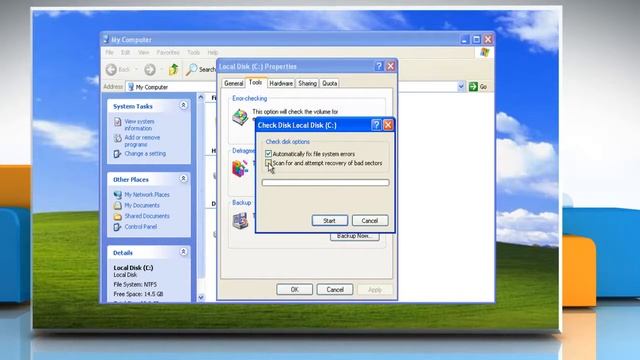The image size is (640, 360).
Task: Open Favorites menu in My Computer
Action: pyautogui.click(x=168, y=53)
